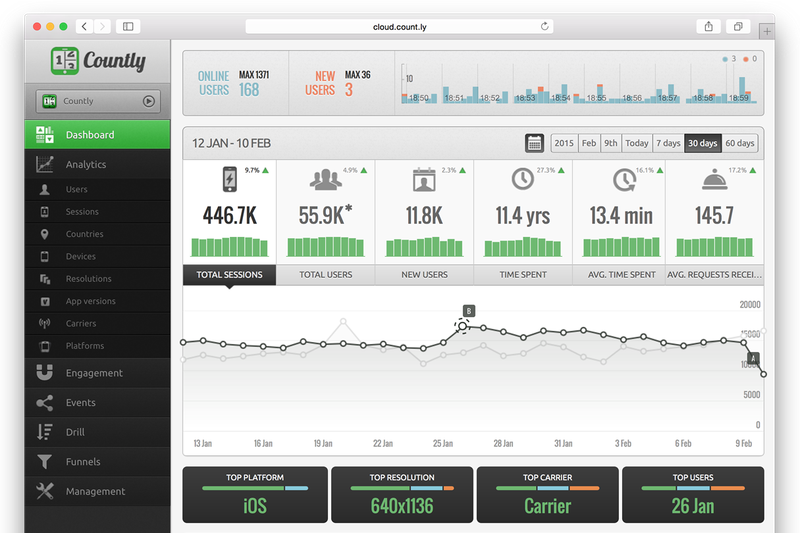The image size is (800, 533).
Task: Open the calendar date picker icon
Action: [x=535, y=143]
